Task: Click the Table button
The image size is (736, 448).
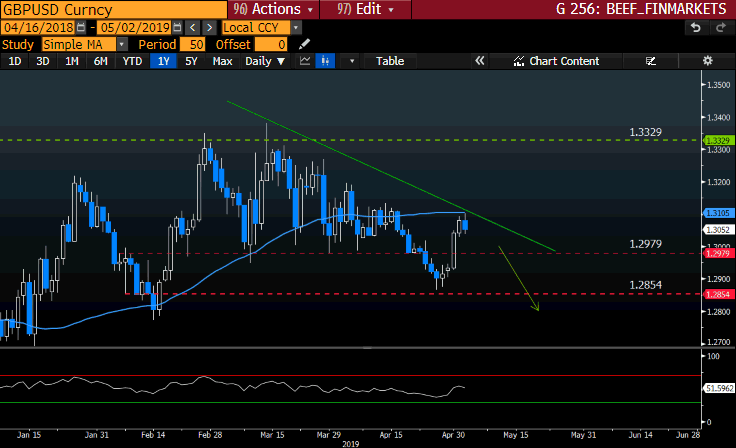Action: (390, 61)
